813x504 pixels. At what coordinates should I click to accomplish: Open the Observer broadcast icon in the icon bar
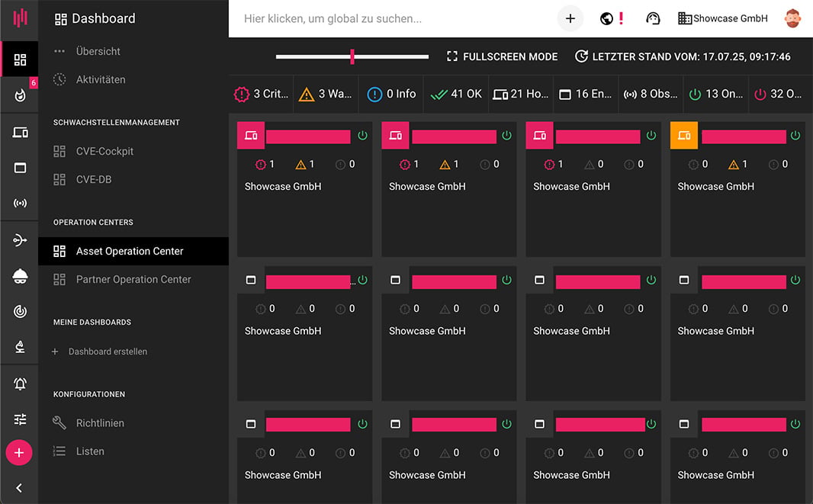(x=20, y=203)
